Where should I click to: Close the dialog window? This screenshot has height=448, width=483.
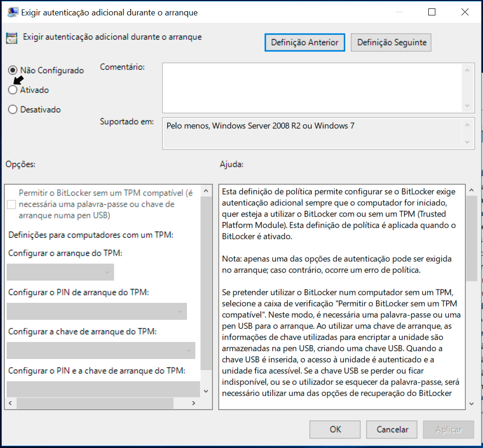pos(465,12)
